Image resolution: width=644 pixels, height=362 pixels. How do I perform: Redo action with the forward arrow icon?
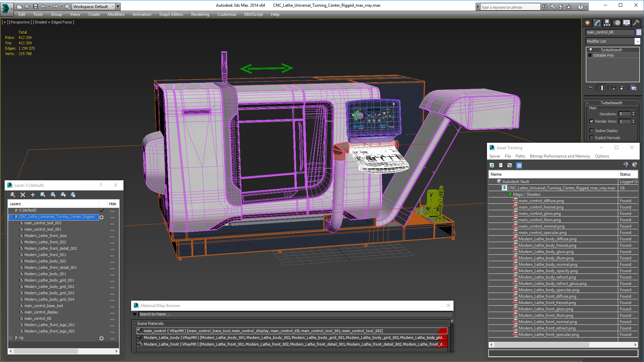coord(55,6)
